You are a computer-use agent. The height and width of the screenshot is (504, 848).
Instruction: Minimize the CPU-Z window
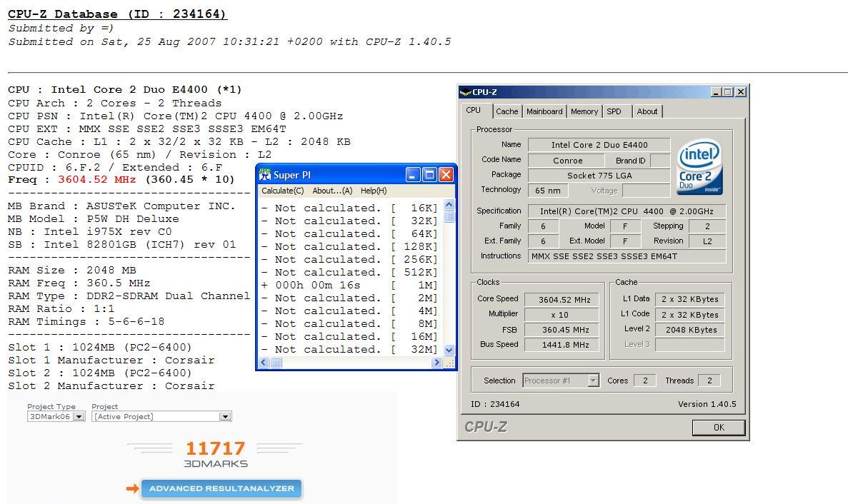[x=716, y=92]
